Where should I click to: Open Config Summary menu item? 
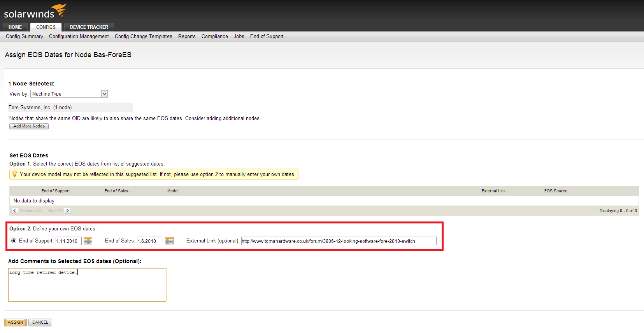point(25,36)
